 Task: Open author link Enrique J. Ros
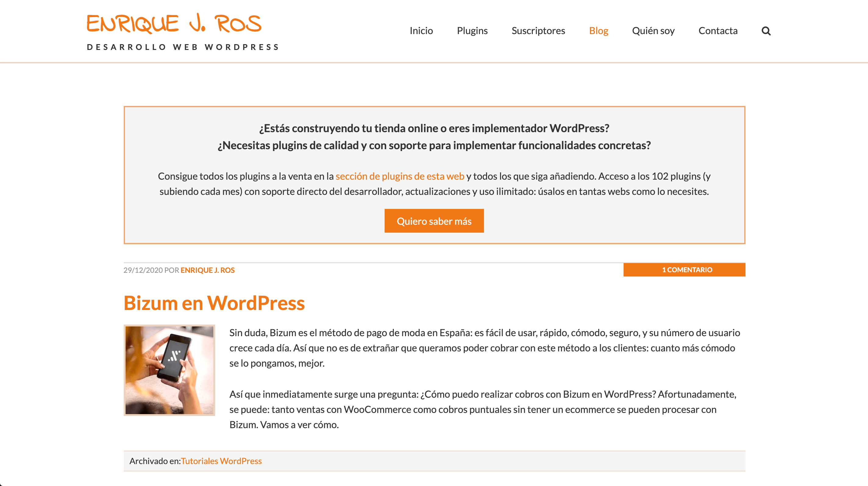pos(208,270)
